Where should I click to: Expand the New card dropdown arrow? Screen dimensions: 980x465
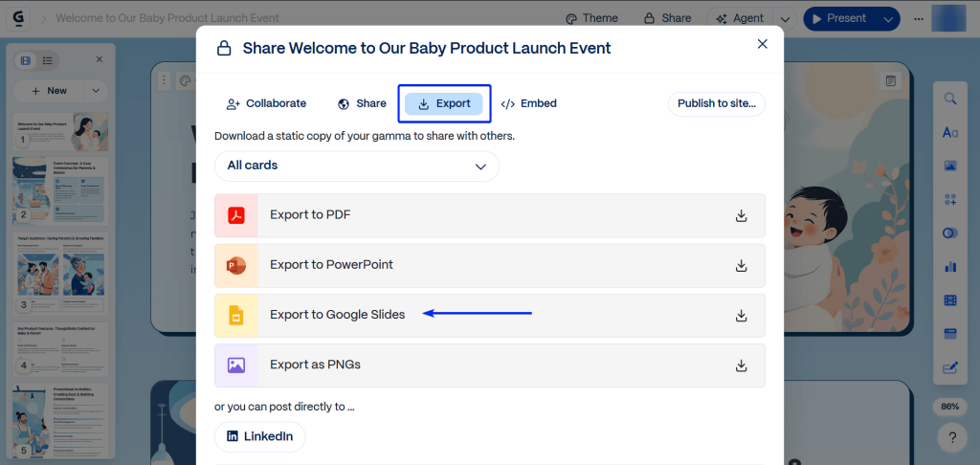tap(95, 91)
